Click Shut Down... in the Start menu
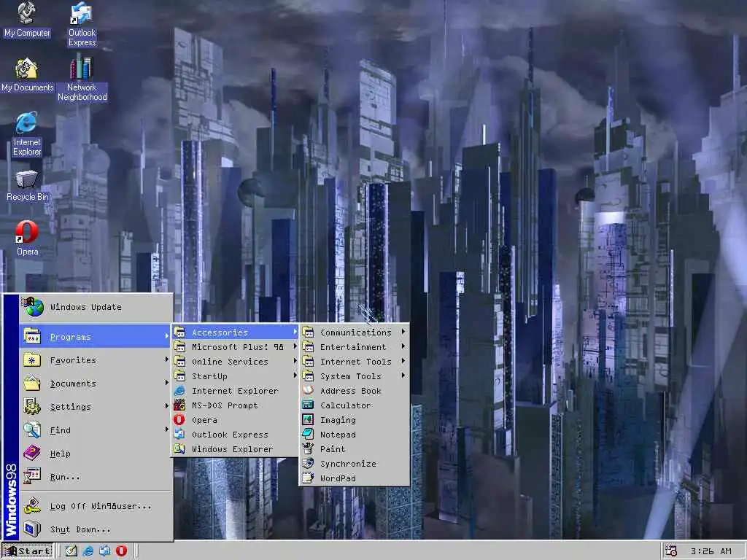Screen dimensions: 747x560 click(x=96, y=529)
